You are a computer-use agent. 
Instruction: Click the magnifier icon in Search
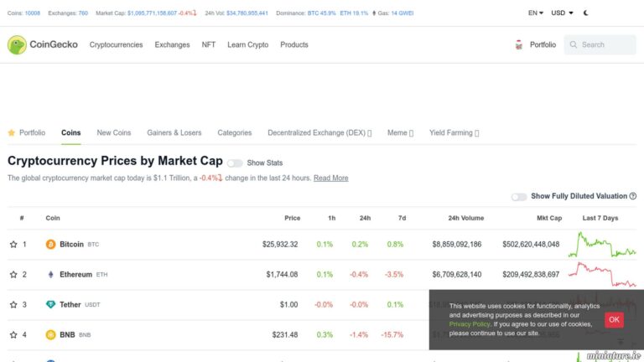click(574, 44)
